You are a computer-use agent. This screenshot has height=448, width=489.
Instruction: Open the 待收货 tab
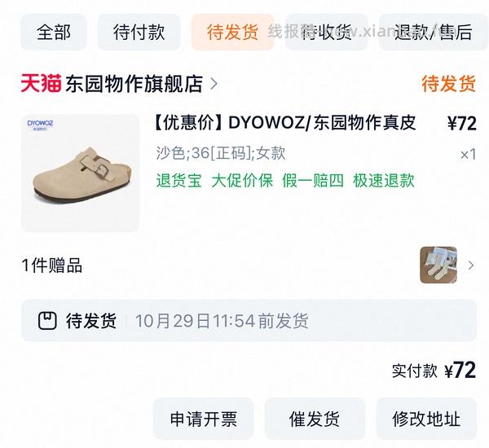coord(326,32)
